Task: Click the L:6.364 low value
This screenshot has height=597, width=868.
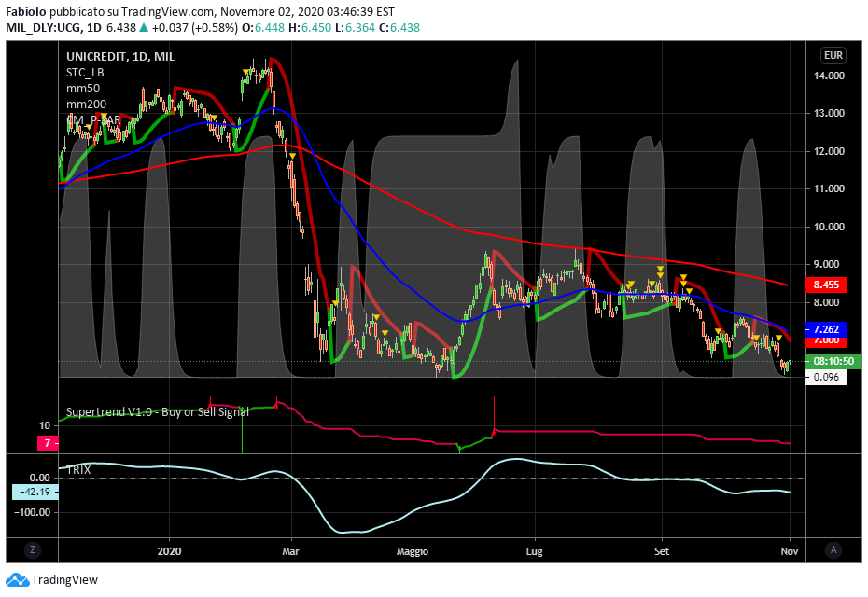Action: tap(355, 28)
